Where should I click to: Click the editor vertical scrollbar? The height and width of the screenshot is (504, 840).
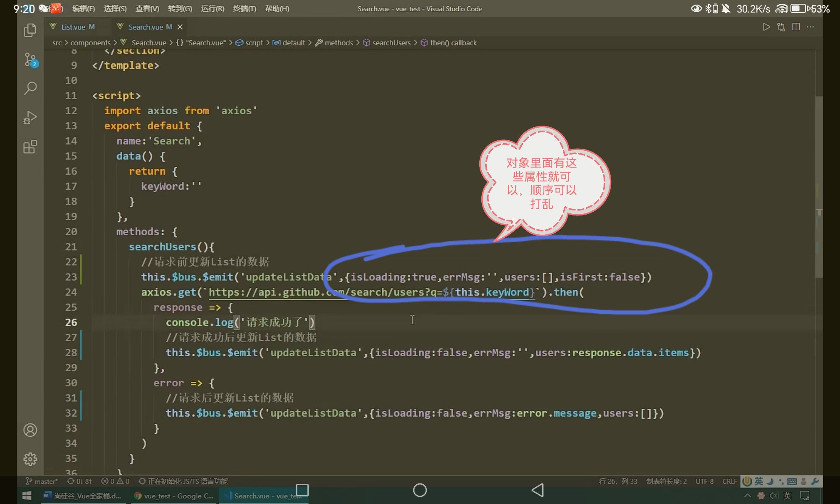pyautogui.click(x=819, y=185)
